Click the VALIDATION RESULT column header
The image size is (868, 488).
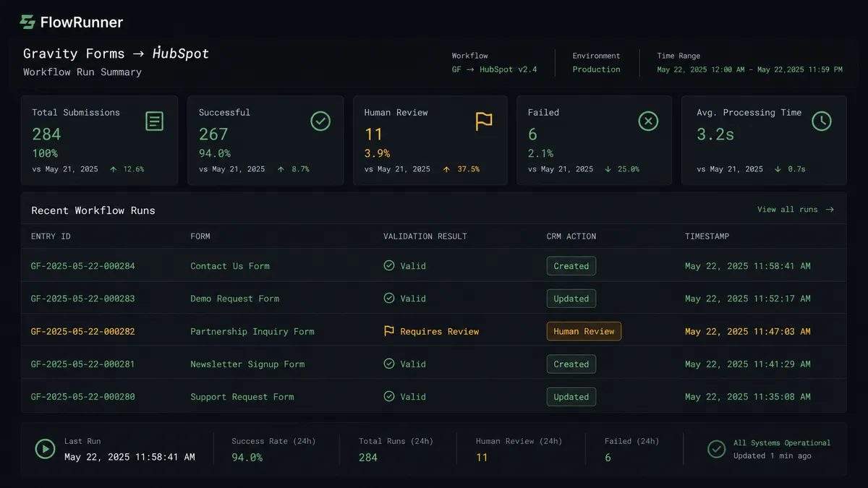[x=425, y=236]
